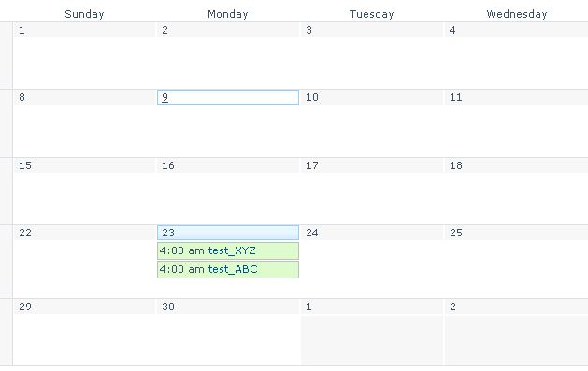The height and width of the screenshot is (371, 588).
Task: Select day 9 date header on Monday
Action: pos(228,97)
